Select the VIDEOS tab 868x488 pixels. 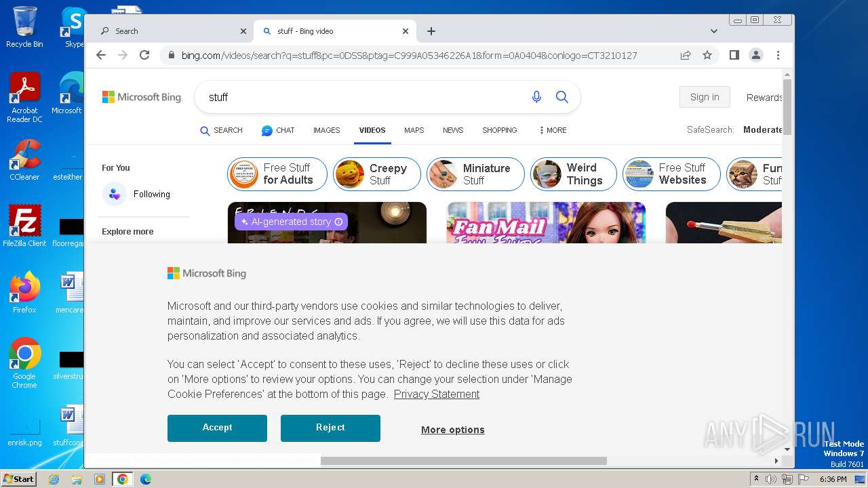[x=372, y=130]
